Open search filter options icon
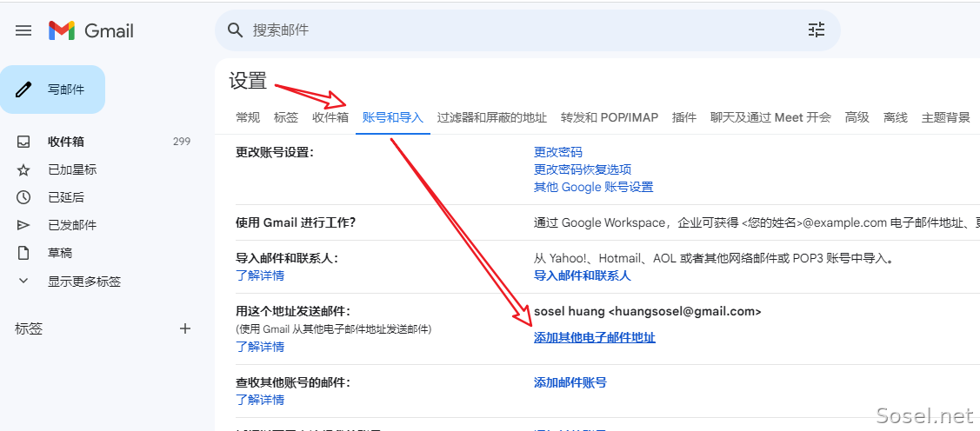The width and height of the screenshot is (980, 431). pyautogui.click(x=817, y=30)
